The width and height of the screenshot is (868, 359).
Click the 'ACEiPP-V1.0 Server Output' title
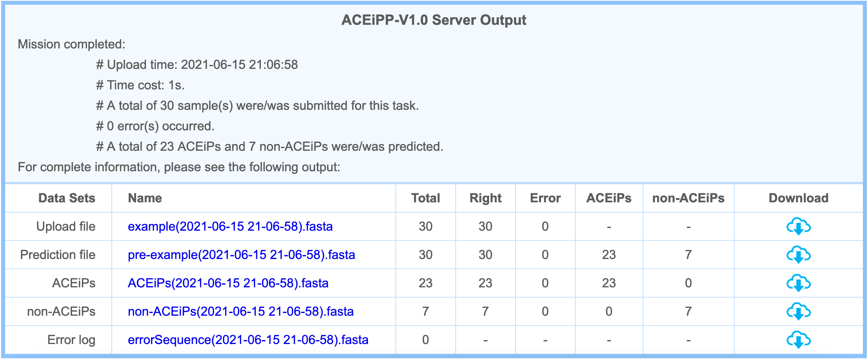pyautogui.click(x=434, y=20)
